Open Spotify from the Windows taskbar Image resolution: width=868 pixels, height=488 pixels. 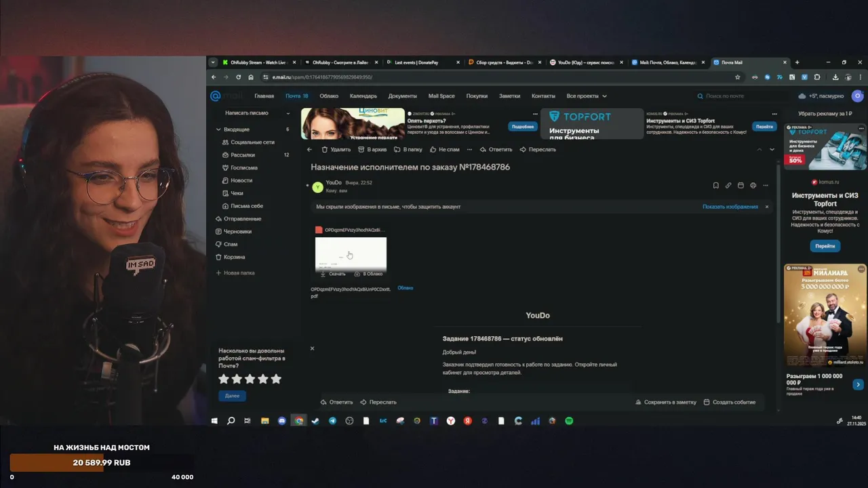pyautogui.click(x=569, y=421)
